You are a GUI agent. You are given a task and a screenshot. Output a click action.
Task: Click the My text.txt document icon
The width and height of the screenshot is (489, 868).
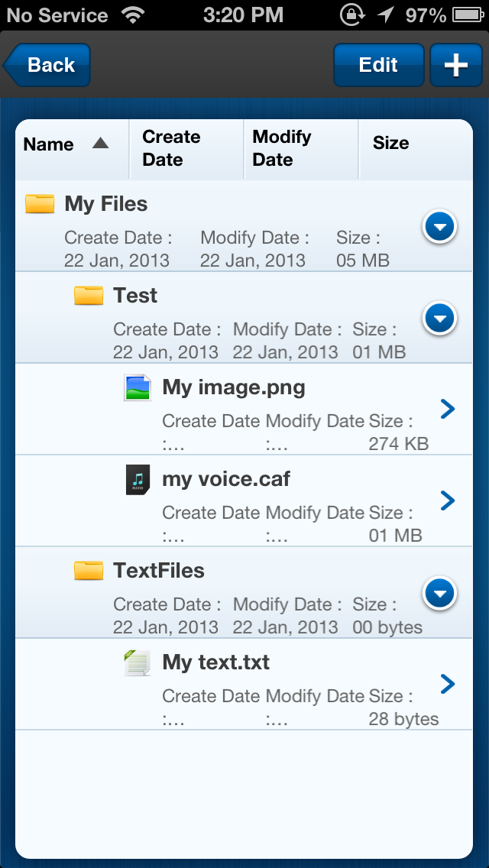[138, 662]
